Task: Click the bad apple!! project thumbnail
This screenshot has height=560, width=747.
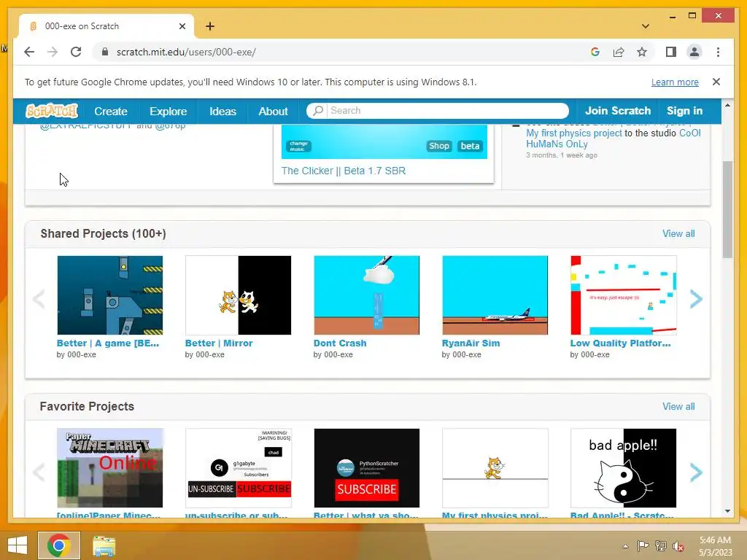Action: tap(623, 467)
